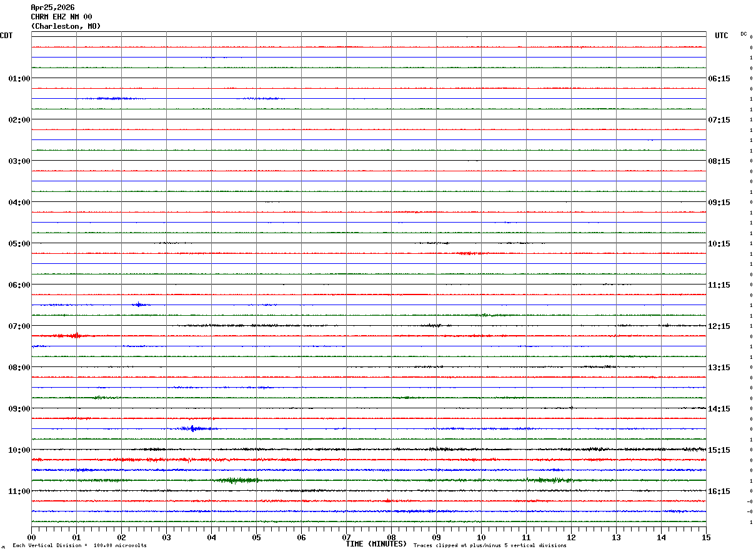Click the 01:00 CDT time label
This screenshot has width=756, height=554.
[x=19, y=79]
